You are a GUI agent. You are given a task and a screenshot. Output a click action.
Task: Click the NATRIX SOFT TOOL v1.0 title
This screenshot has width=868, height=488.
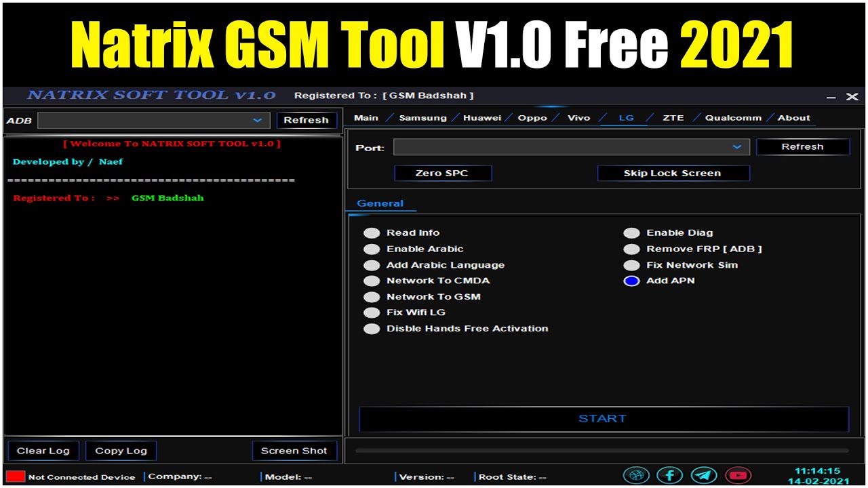pyautogui.click(x=151, y=95)
